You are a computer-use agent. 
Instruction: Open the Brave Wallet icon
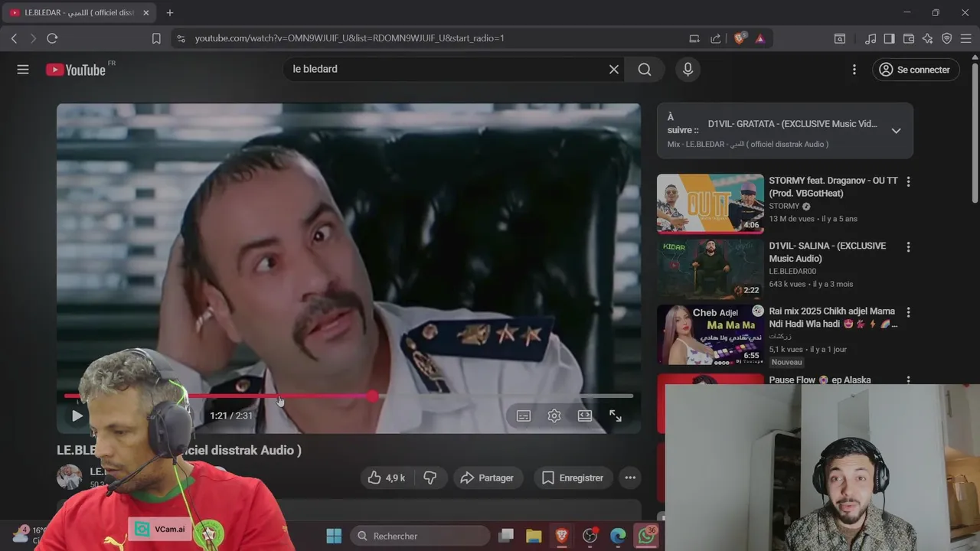(909, 38)
